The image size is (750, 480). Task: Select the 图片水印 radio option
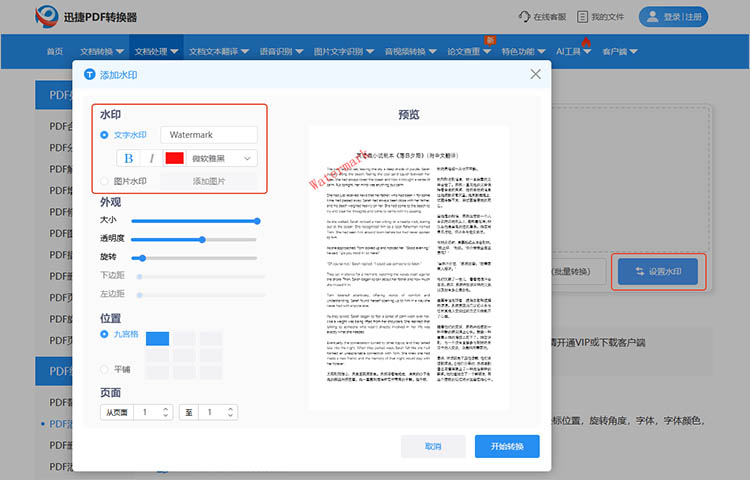pyautogui.click(x=104, y=181)
